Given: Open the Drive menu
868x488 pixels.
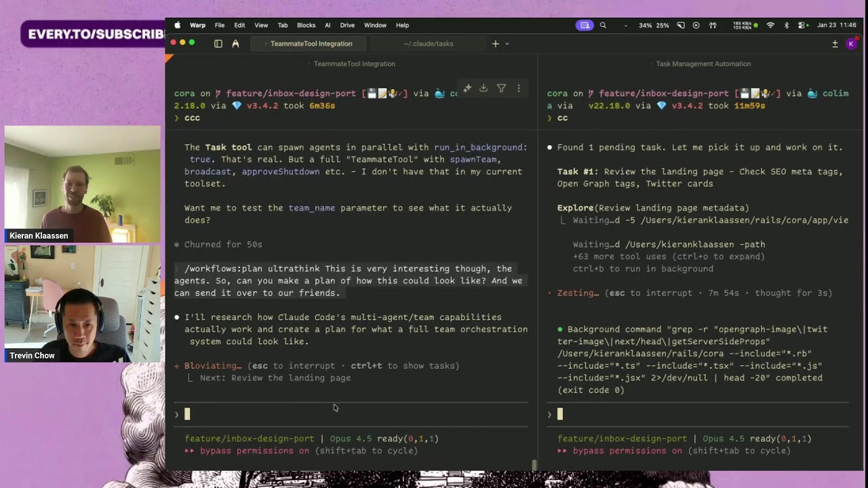Looking at the screenshot, I should (347, 25).
